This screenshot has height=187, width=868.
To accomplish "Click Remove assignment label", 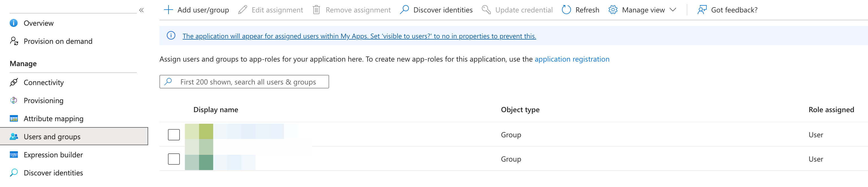I will pyautogui.click(x=358, y=10).
